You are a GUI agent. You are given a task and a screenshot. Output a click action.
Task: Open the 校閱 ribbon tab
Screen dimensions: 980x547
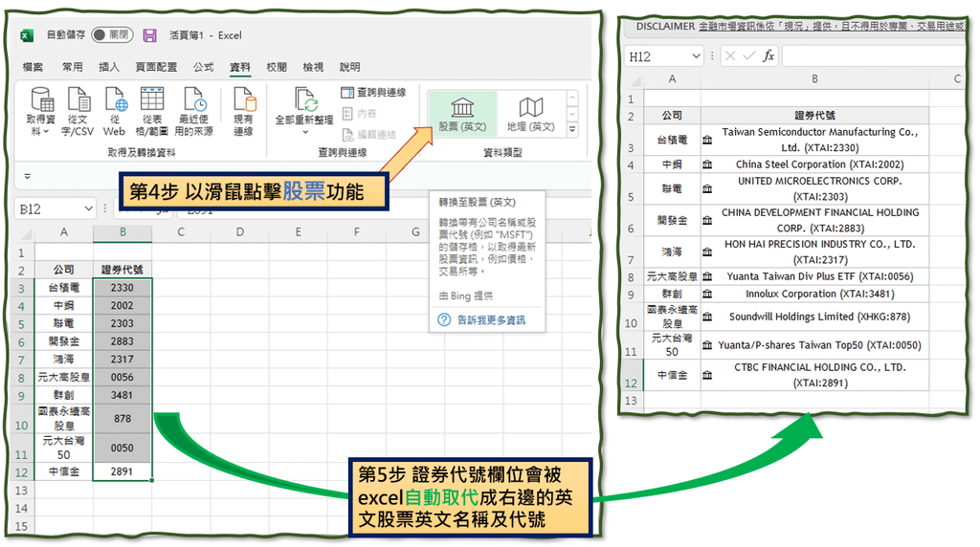tap(277, 67)
